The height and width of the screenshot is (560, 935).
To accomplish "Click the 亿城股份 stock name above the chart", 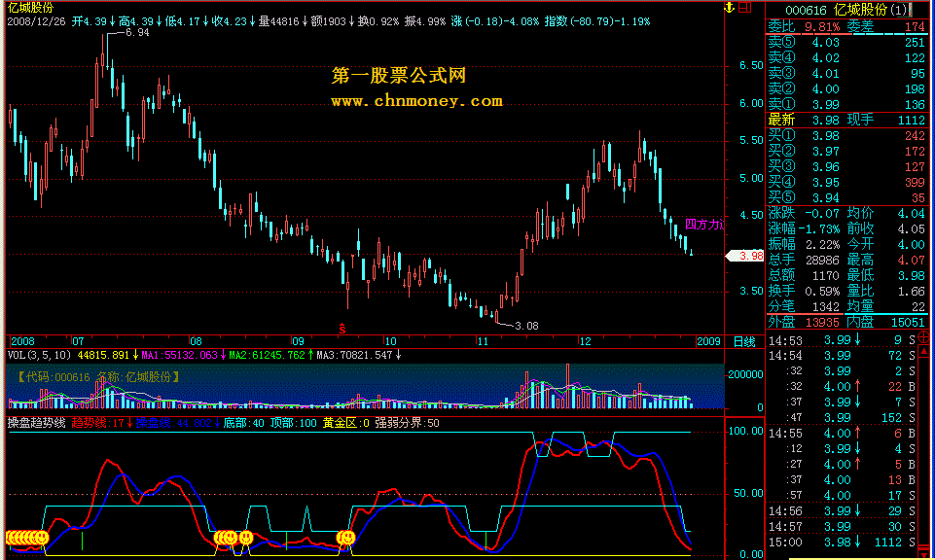I will point(30,8).
